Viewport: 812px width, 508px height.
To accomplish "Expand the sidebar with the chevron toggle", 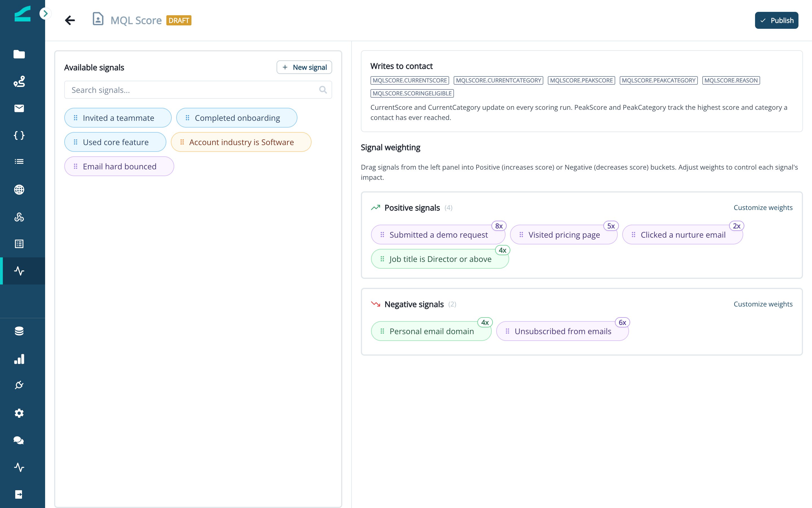I will pos(45,14).
